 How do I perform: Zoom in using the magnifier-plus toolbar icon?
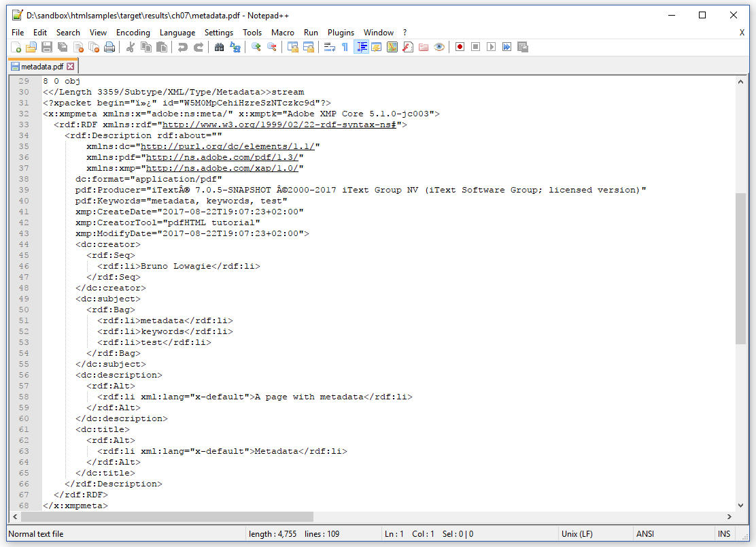click(x=256, y=46)
